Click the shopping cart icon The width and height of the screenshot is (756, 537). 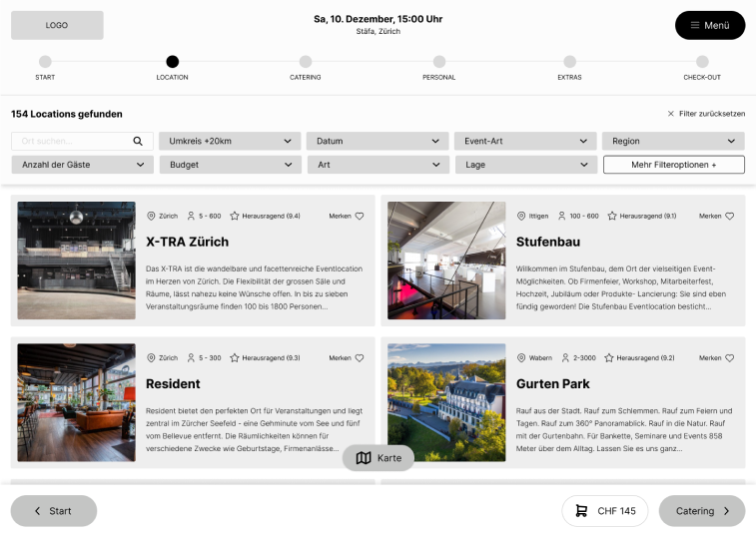[x=581, y=511]
